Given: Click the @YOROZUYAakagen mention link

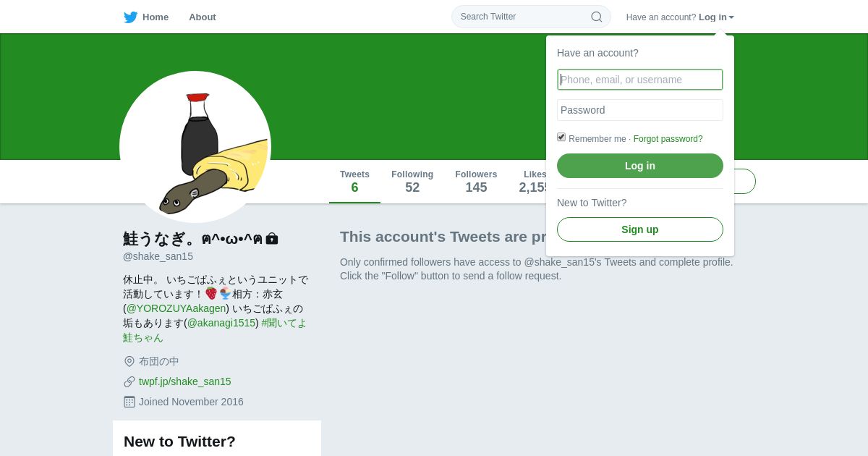Looking at the screenshot, I should [x=176, y=308].
